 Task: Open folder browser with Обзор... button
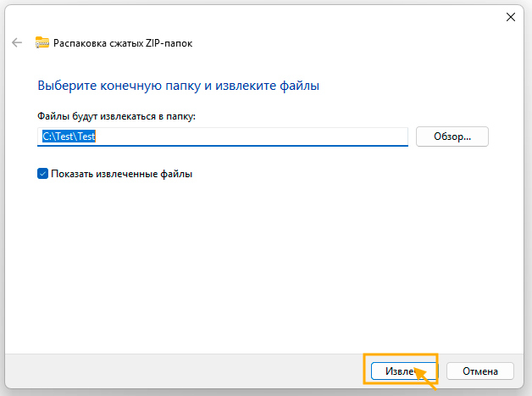[452, 137]
